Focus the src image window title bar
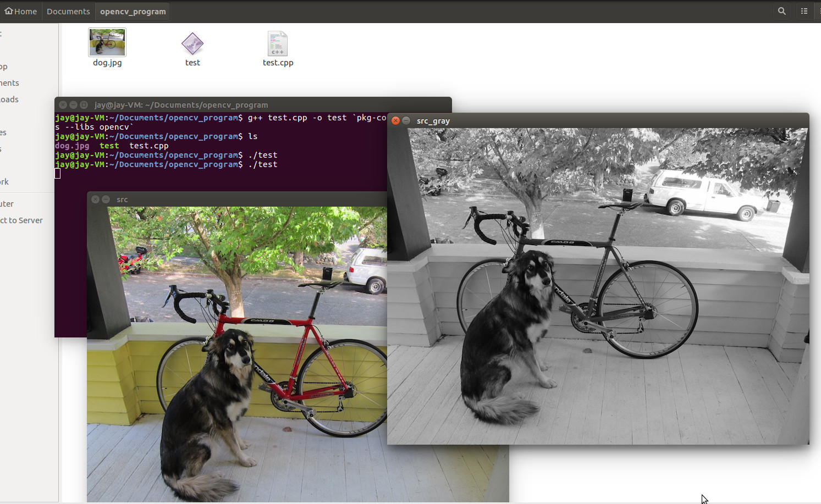This screenshot has height=504, width=821. point(220,199)
